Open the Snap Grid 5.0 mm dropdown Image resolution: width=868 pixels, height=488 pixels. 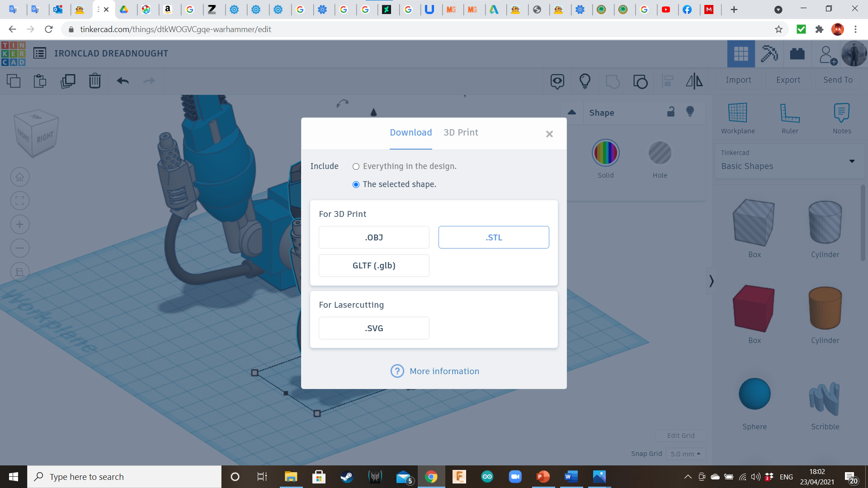pos(685,454)
